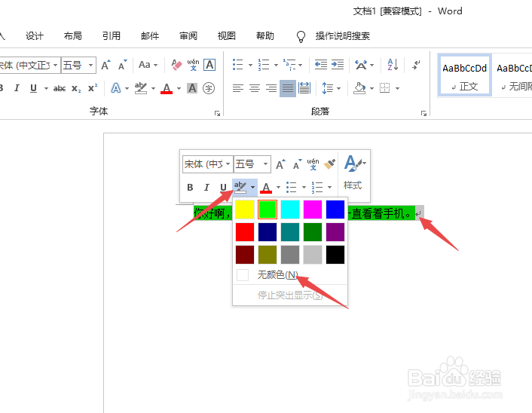This screenshot has width=532, height=413.
Task: Click the ribbon Phonetic Guide wén icon
Action: (x=193, y=65)
